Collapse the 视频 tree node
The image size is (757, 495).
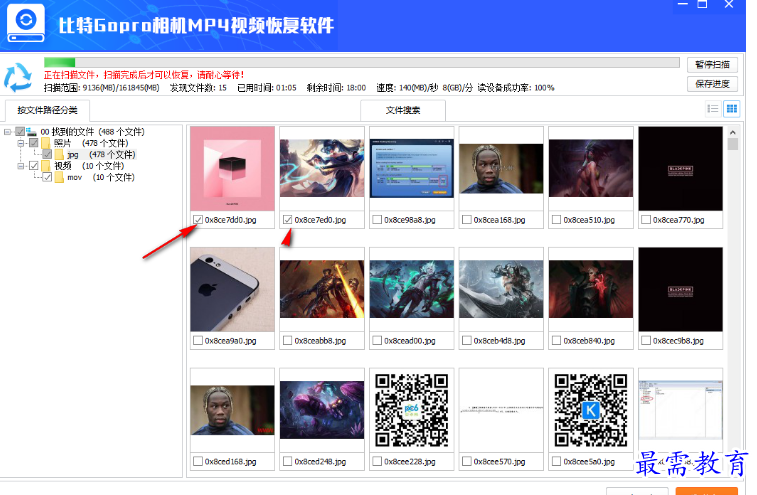click(x=20, y=166)
